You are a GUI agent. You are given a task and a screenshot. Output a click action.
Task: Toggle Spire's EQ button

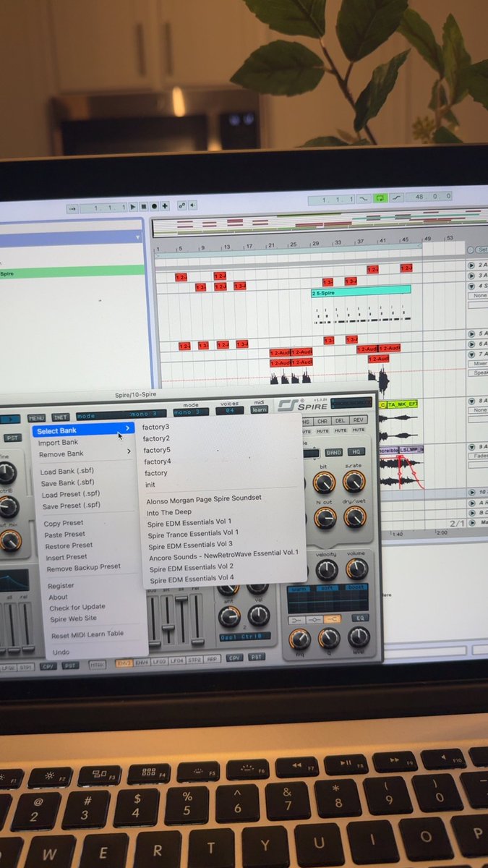click(360, 618)
